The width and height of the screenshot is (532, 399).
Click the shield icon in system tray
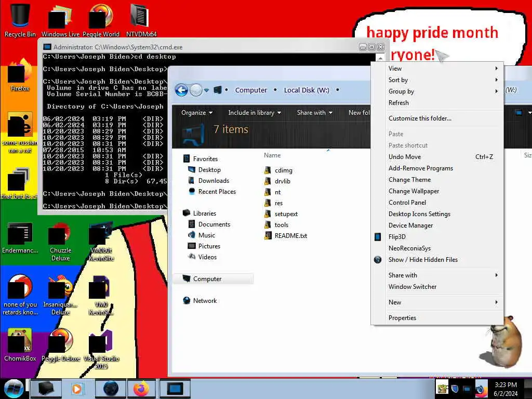point(455,389)
